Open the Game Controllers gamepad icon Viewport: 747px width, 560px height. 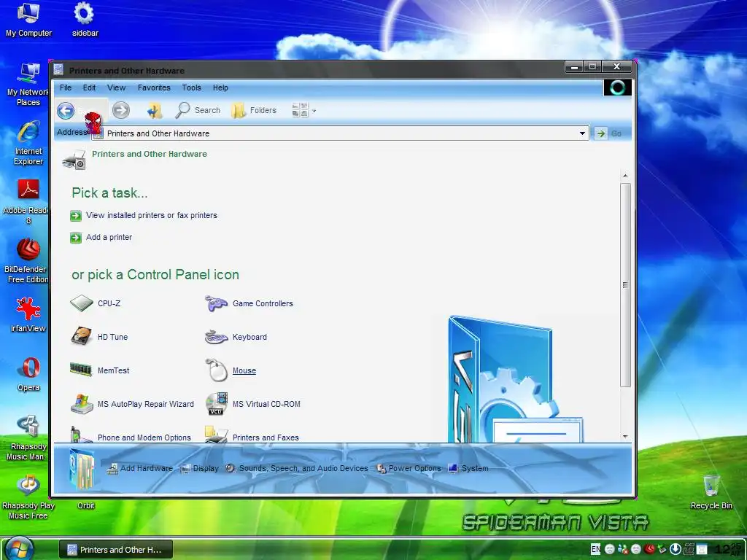pyautogui.click(x=216, y=303)
